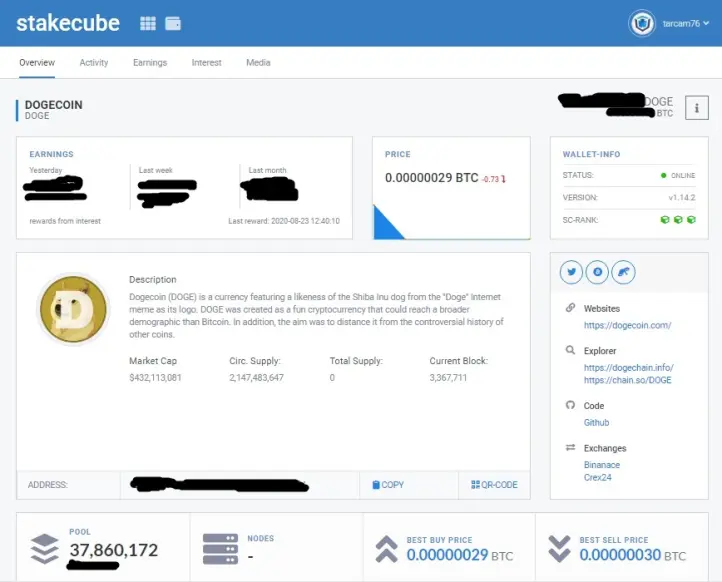The width and height of the screenshot is (722, 582).
Task: Open the apps grid icon in header
Action: coord(148,23)
